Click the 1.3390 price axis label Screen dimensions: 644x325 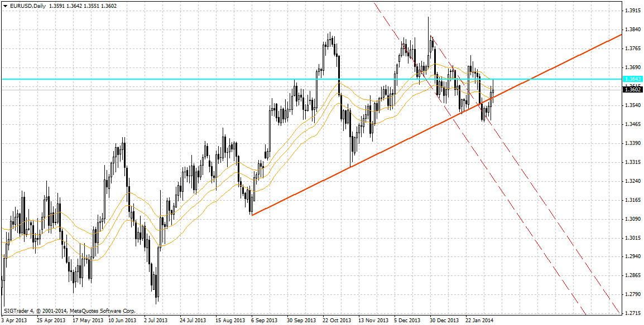[x=634, y=143]
